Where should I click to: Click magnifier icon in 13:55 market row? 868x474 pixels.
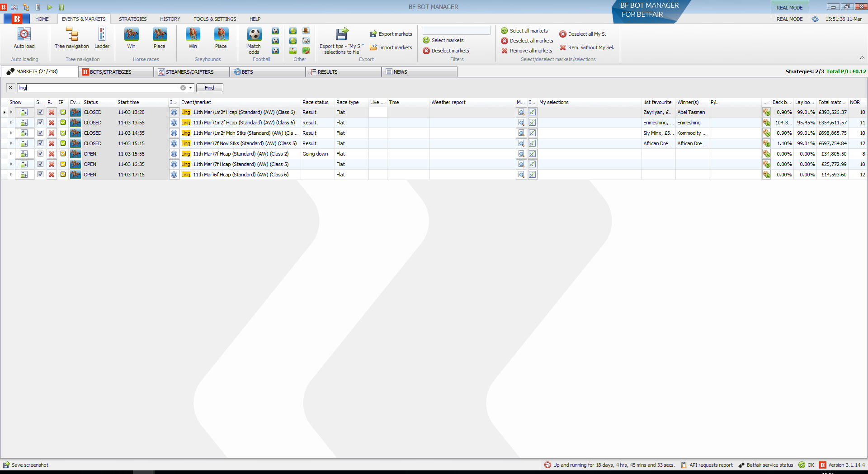pyautogui.click(x=521, y=123)
